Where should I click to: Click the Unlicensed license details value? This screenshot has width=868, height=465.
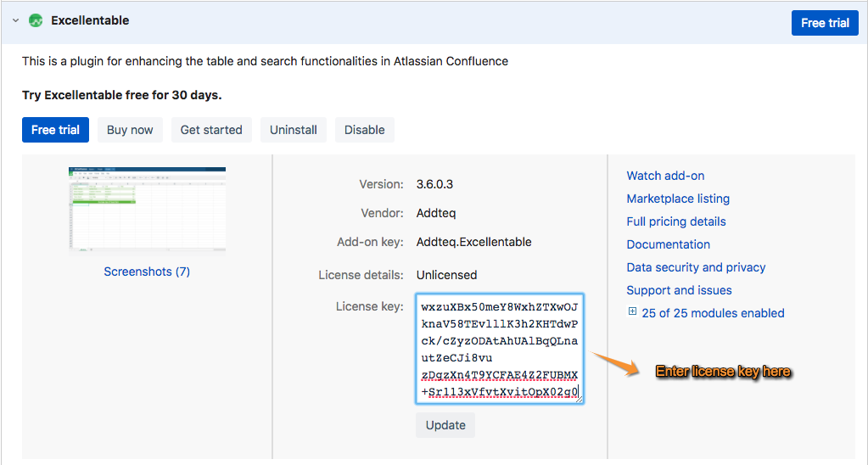pyautogui.click(x=447, y=275)
